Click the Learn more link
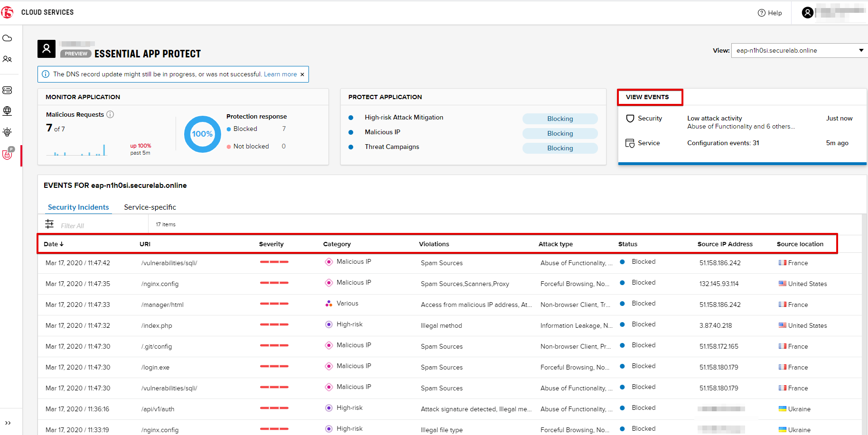 pos(280,74)
